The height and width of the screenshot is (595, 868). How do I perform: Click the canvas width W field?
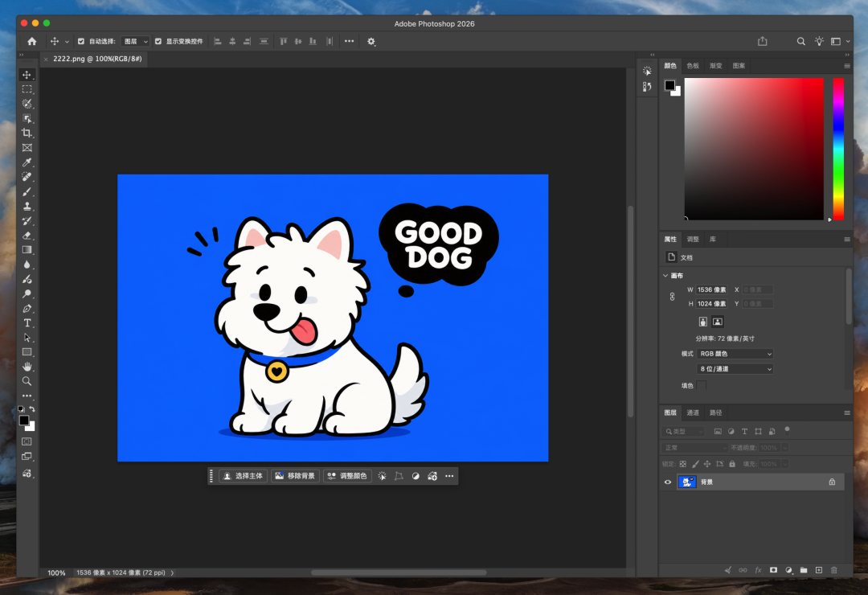(712, 289)
